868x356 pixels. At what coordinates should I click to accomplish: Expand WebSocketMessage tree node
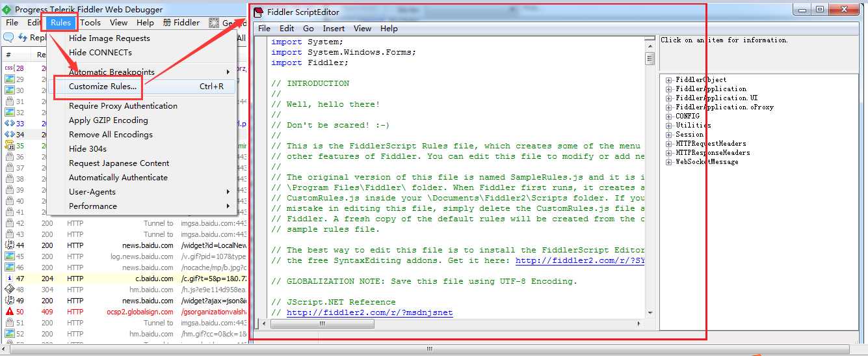pyautogui.click(x=668, y=162)
